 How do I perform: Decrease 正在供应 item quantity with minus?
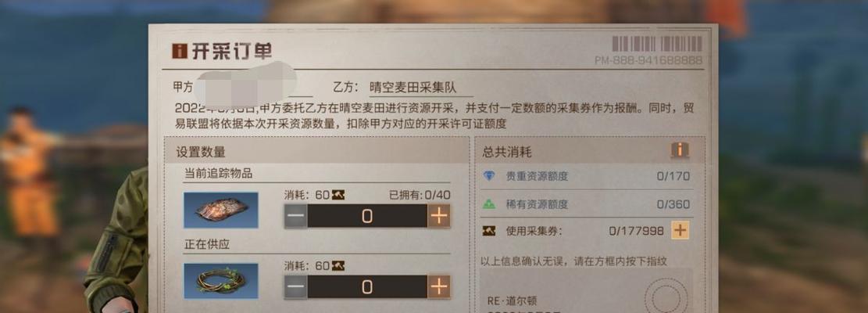[296, 287]
